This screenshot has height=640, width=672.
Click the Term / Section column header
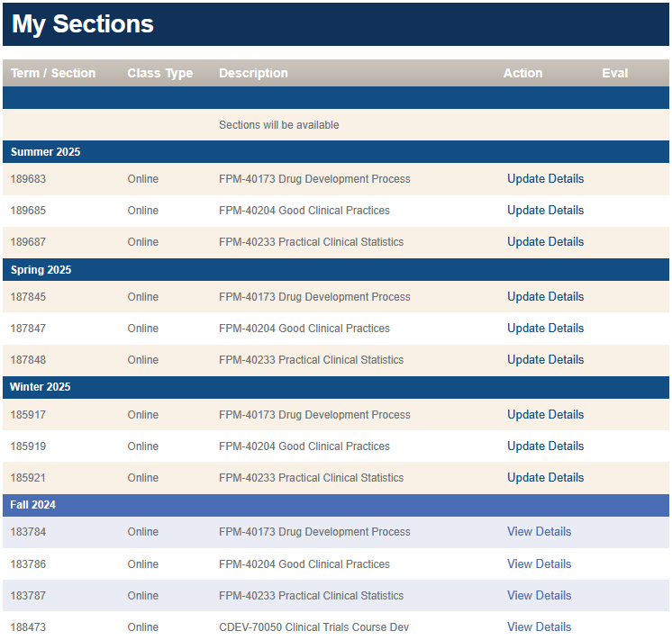click(53, 73)
